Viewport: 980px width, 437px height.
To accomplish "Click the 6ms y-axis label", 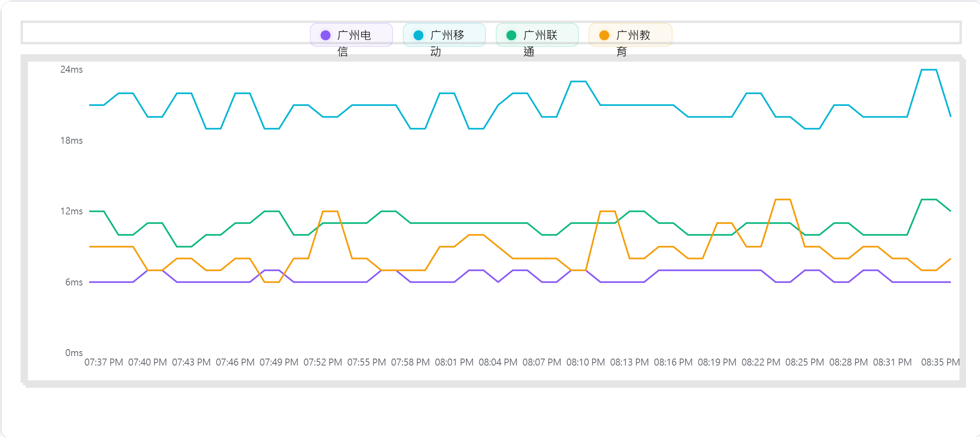I will click(x=74, y=282).
